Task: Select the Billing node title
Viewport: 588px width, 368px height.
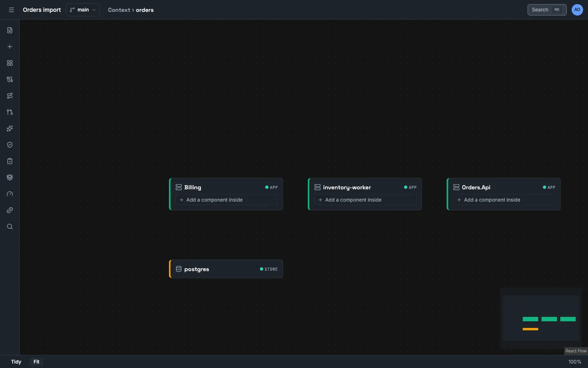Action: coord(193,187)
